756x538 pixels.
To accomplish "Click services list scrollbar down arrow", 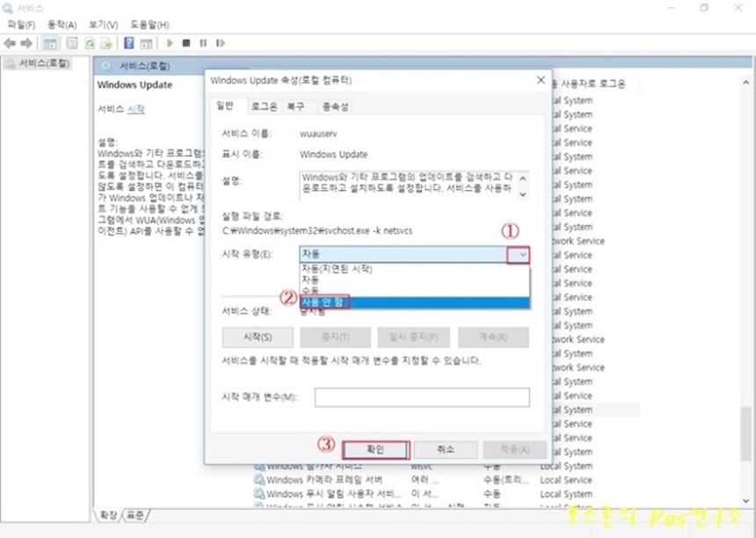I will pos(745,501).
